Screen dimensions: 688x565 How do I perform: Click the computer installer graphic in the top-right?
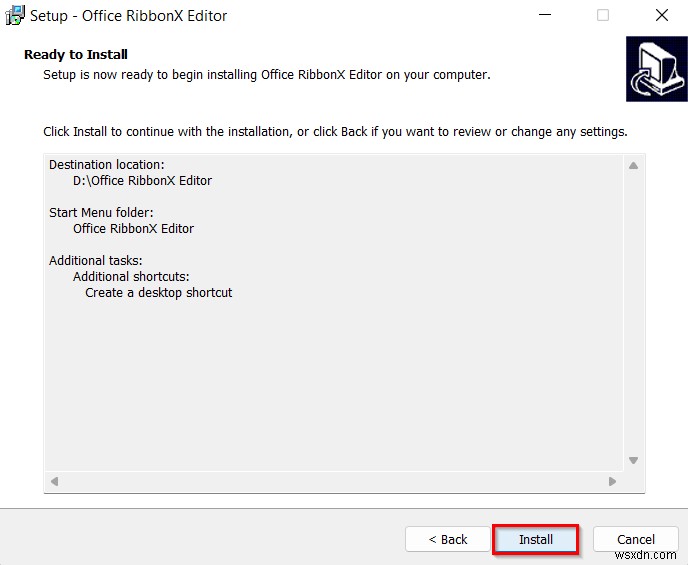click(656, 69)
